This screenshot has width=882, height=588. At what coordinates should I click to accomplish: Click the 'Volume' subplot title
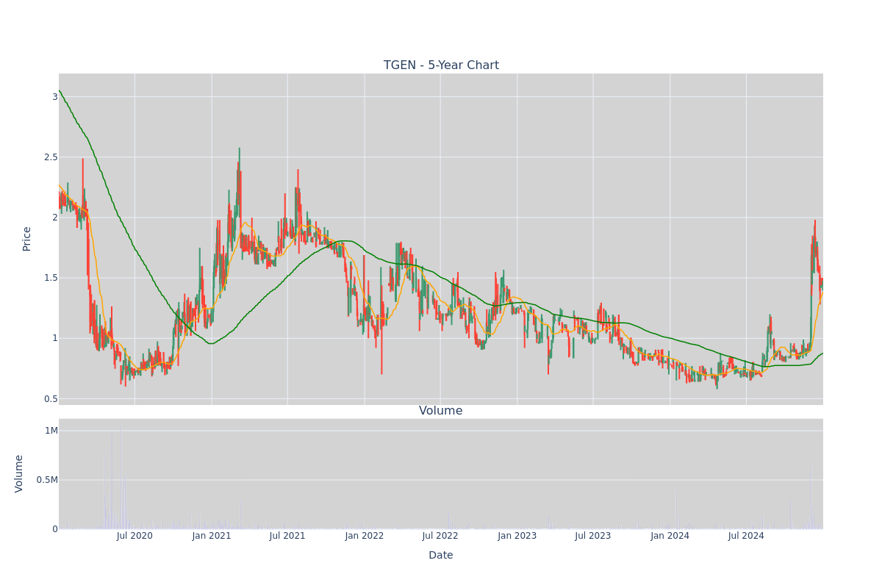(441, 411)
